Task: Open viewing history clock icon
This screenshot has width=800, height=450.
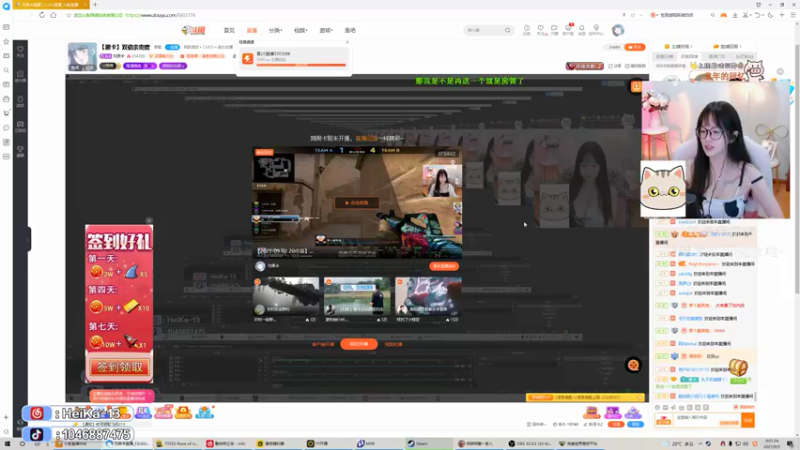Action: click(527, 30)
